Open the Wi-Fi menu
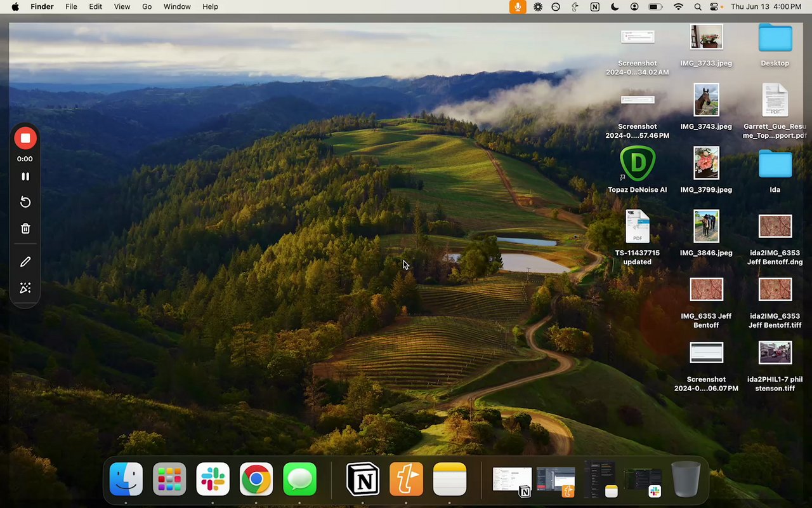Screen dimensions: 812x508 678,6
